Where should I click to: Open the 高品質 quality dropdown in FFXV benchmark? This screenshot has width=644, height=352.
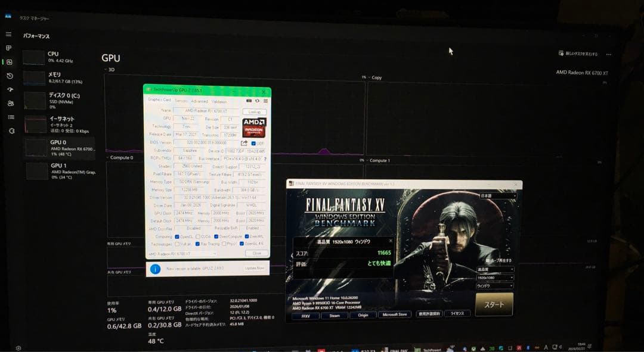point(495,270)
